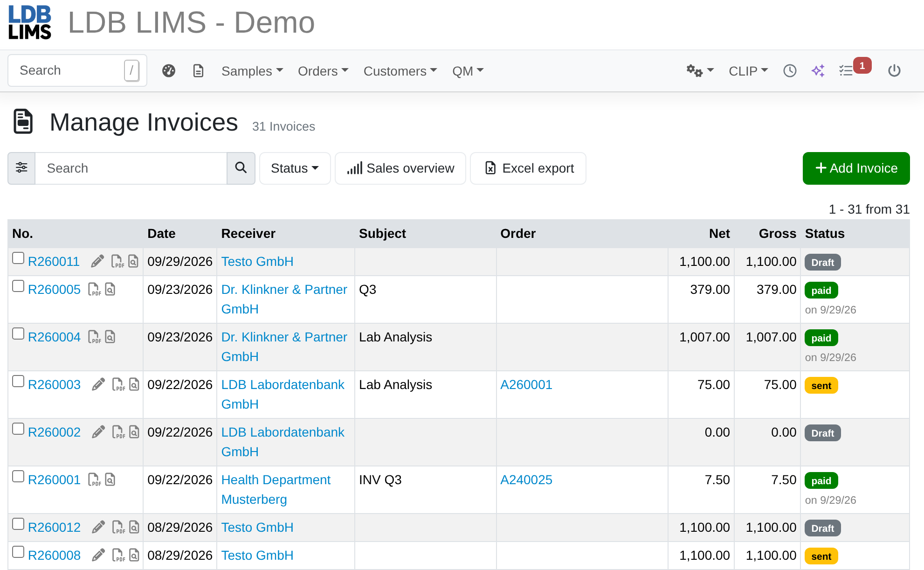
Task: Open the CLIP dropdown
Action: [748, 71]
